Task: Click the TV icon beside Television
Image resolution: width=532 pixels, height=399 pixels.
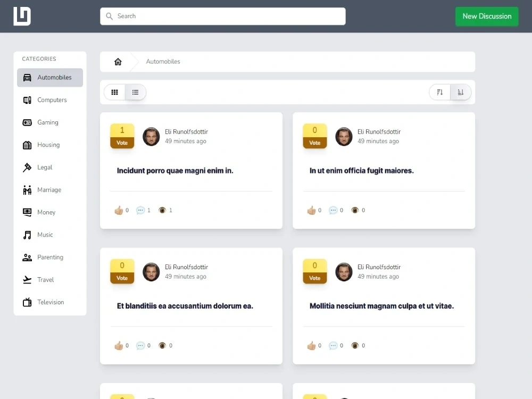Action: coord(27,302)
